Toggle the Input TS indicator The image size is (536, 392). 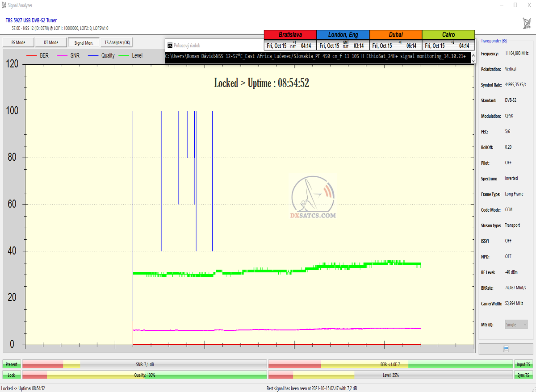(x=523, y=364)
